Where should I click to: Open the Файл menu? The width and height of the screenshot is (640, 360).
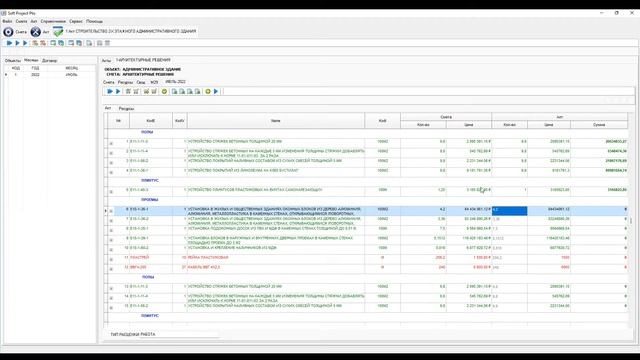click(x=7, y=21)
